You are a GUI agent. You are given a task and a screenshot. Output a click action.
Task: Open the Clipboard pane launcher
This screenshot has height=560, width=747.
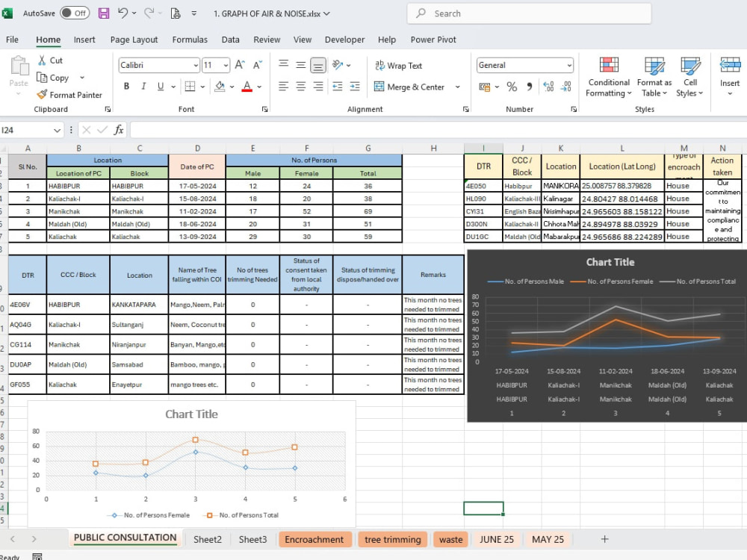[108, 109]
